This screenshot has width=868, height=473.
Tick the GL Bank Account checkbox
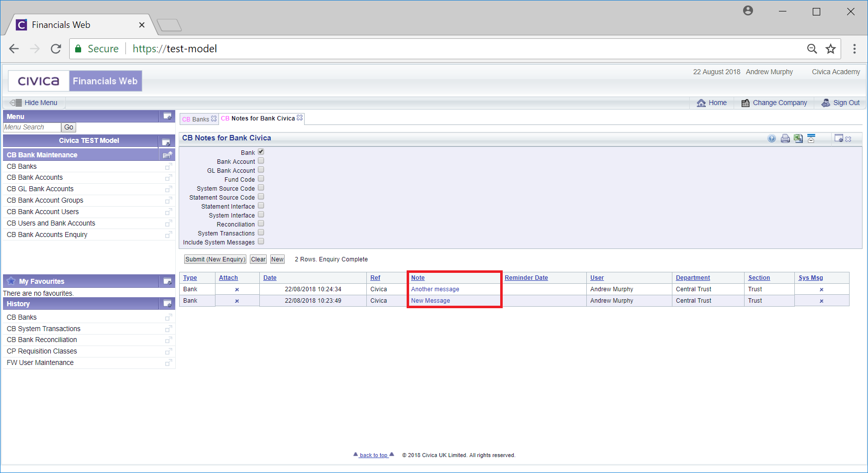[x=261, y=170]
